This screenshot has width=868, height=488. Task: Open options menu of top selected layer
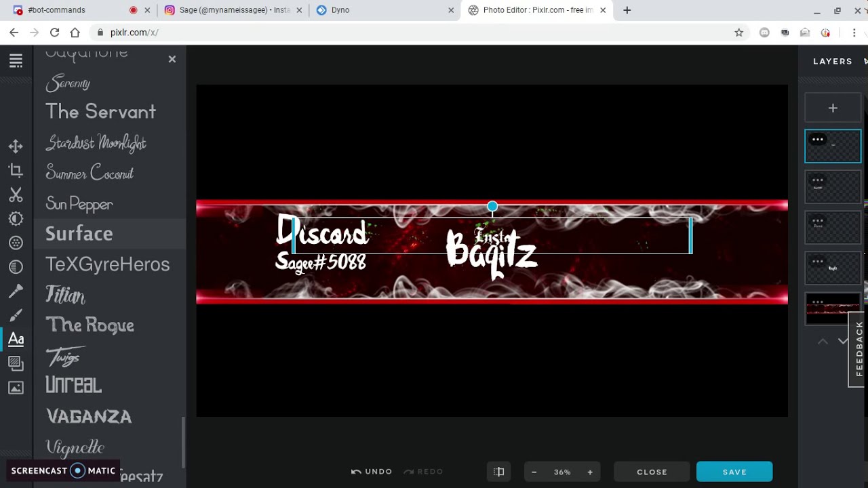[x=818, y=140]
